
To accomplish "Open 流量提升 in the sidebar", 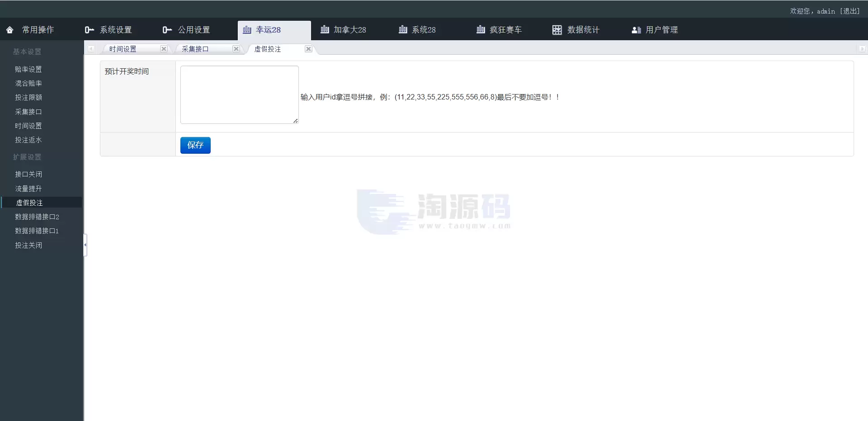I will [28, 189].
